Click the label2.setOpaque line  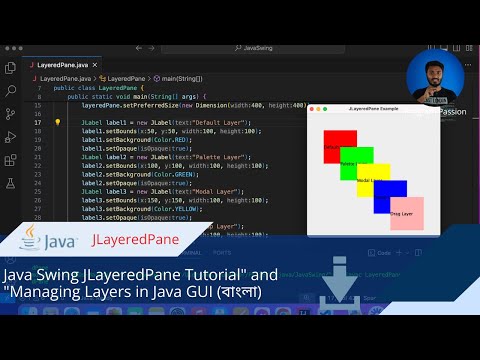[137, 183]
